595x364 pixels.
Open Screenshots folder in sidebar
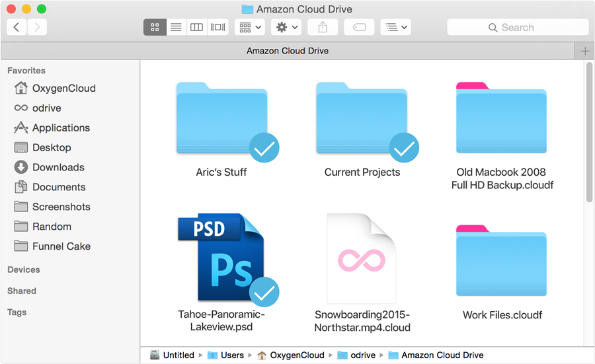52,207
